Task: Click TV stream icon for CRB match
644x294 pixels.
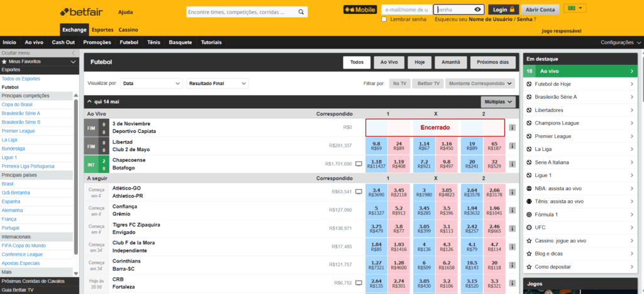Action: [358, 283]
